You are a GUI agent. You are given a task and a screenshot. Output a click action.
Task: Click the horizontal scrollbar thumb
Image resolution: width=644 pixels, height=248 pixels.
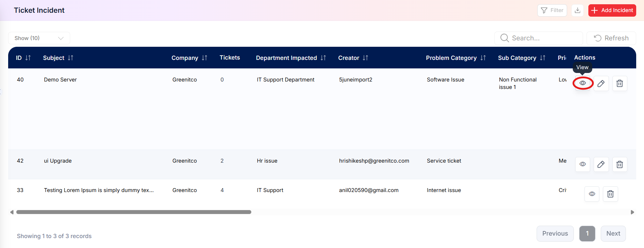[x=134, y=212]
